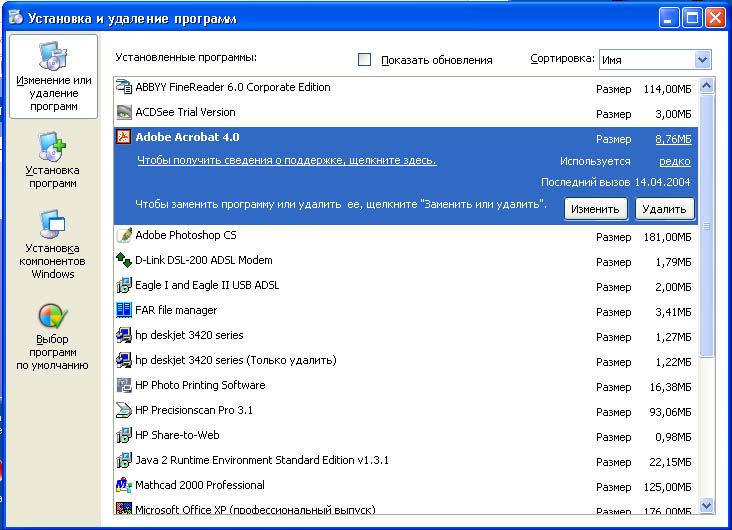This screenshot has width=732, height=530.
Task: Click the 'Изменить' button for Adobe Acrobat
Action: click(595, 209)
